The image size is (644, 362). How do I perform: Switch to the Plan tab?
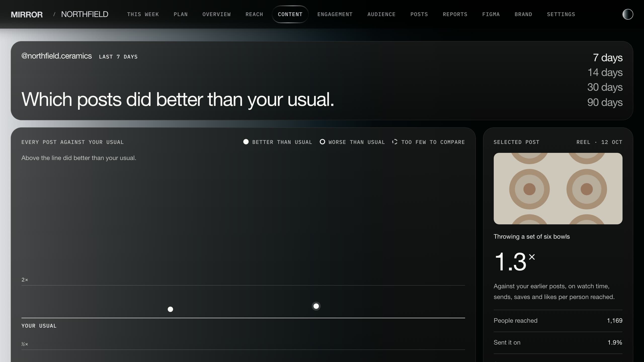(x=181, y=14)
